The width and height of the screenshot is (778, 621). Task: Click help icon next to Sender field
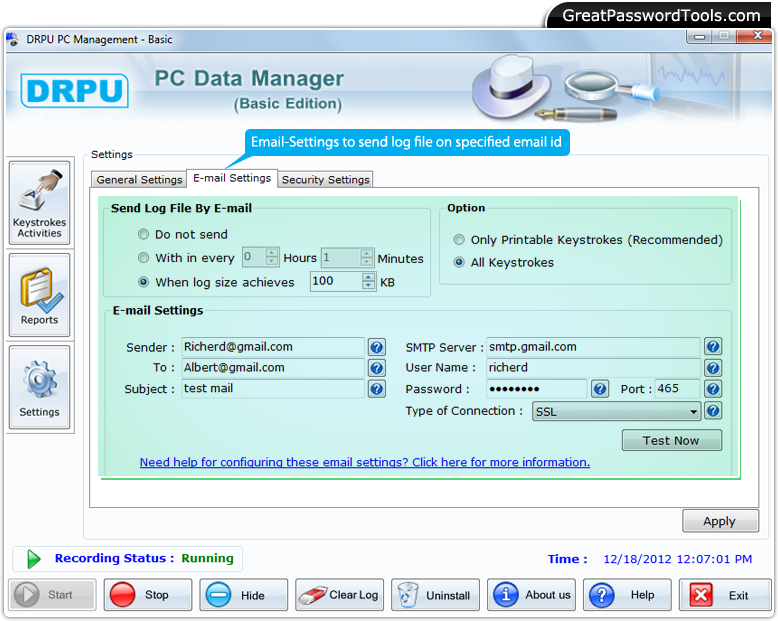click(x=377, y=347)
